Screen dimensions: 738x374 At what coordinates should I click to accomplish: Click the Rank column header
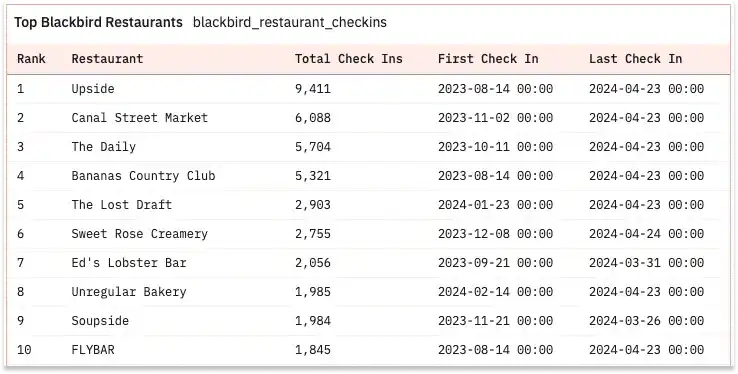coord(31,59)
